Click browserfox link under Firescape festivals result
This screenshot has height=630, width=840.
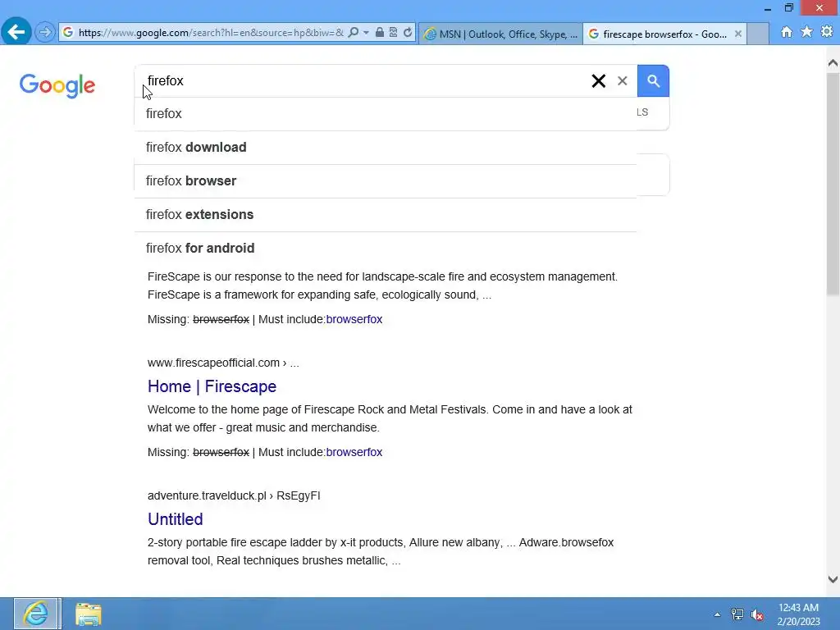[354, 452]
